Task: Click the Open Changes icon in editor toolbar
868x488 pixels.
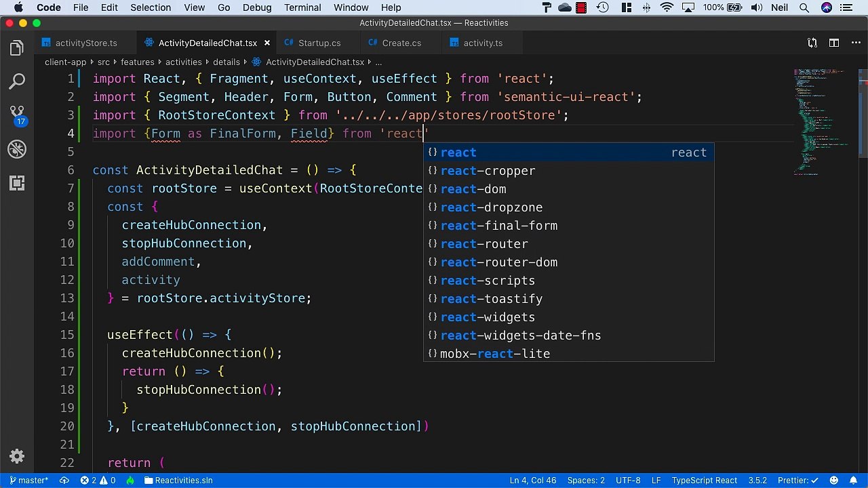Action: [x=812, y=43]
